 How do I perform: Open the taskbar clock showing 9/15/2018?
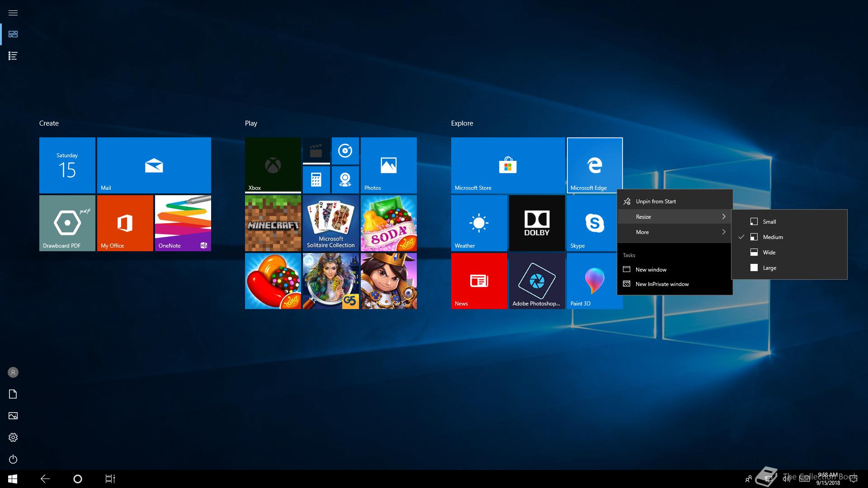click(x=828, y=479)
